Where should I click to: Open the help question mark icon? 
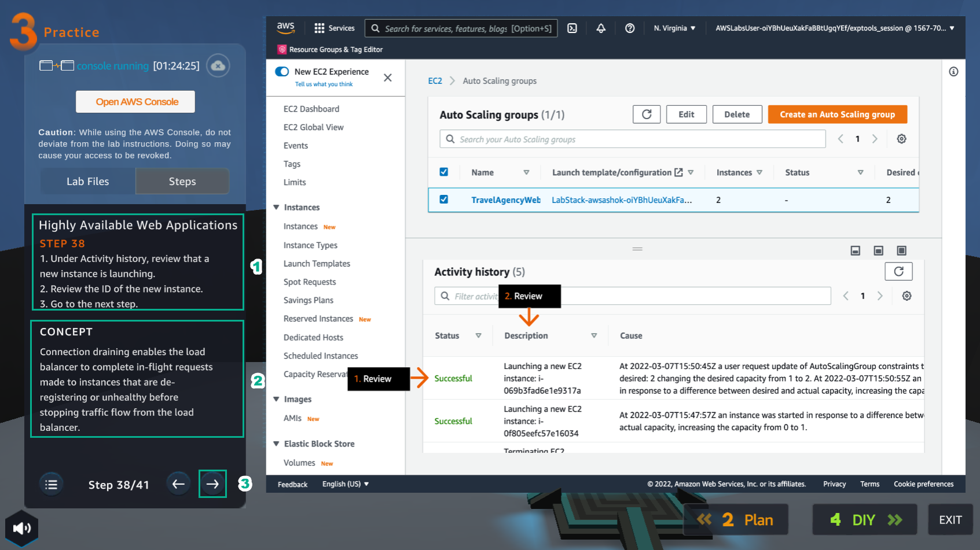click(x=630, y=28)
